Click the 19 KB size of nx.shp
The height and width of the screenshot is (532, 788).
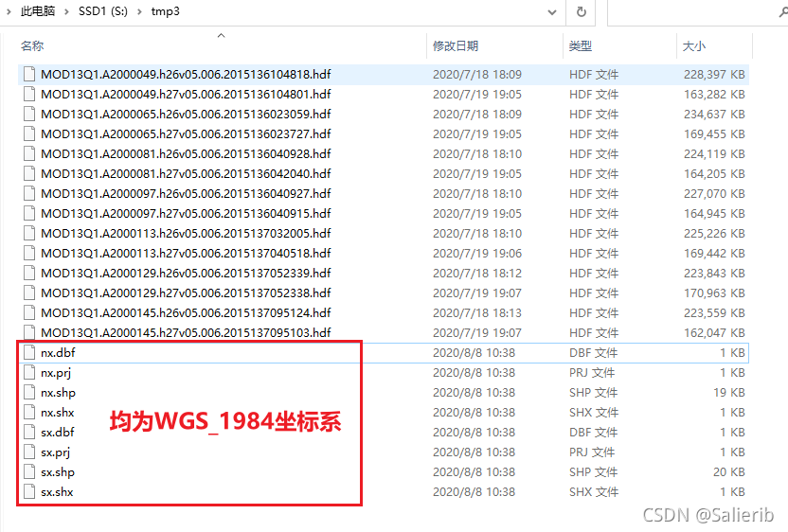pos(728,392)
